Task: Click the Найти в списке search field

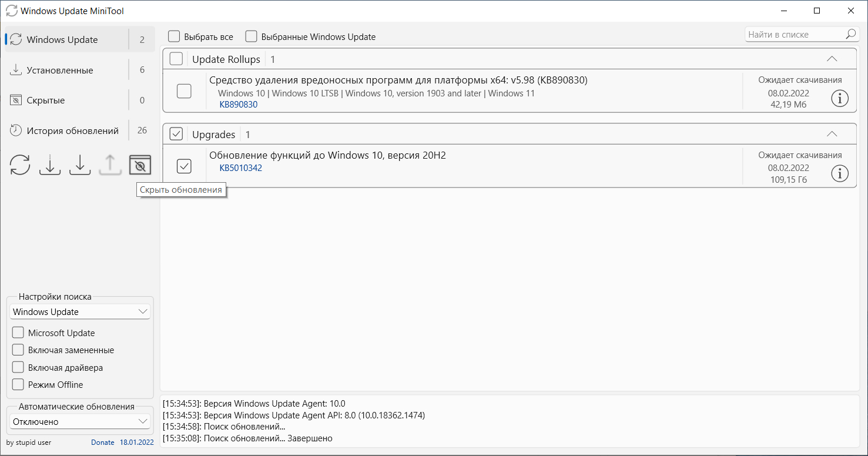Action: pos(793,35)
